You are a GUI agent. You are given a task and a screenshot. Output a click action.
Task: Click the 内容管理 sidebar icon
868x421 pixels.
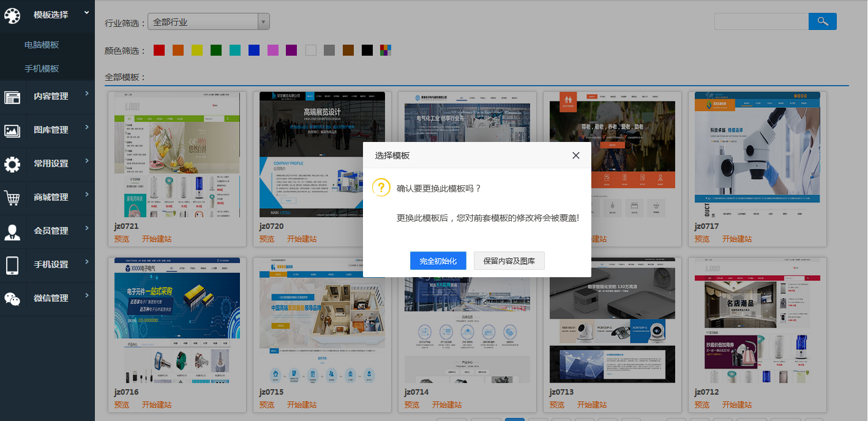(12, 97)
